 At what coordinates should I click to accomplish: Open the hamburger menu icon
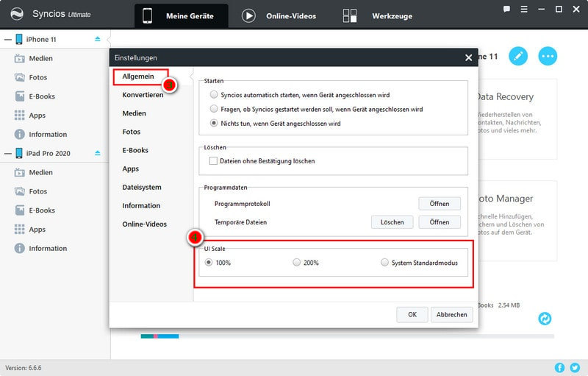click(x=524, y=9)
